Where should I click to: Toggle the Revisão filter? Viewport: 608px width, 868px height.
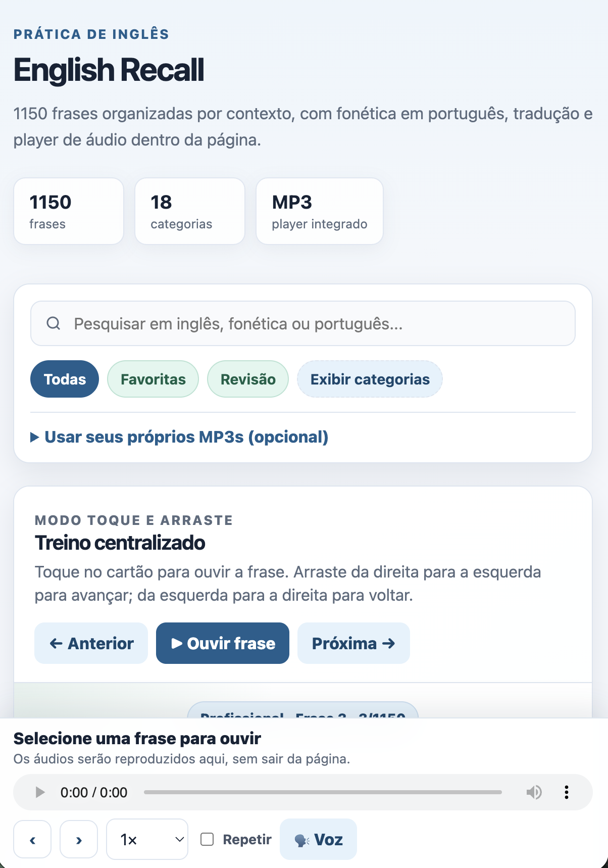click(248, 379)
